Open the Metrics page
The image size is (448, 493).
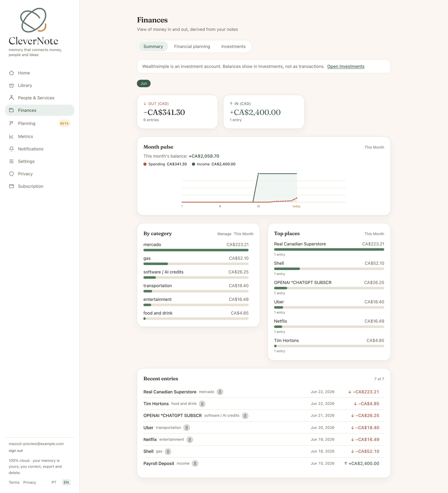point(40,136)
